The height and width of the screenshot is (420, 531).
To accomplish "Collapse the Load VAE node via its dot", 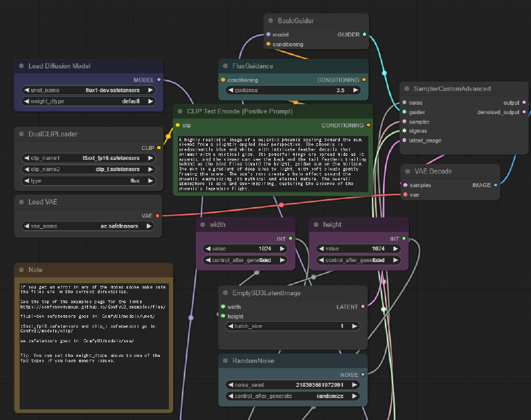I will (x=21, y=202).
